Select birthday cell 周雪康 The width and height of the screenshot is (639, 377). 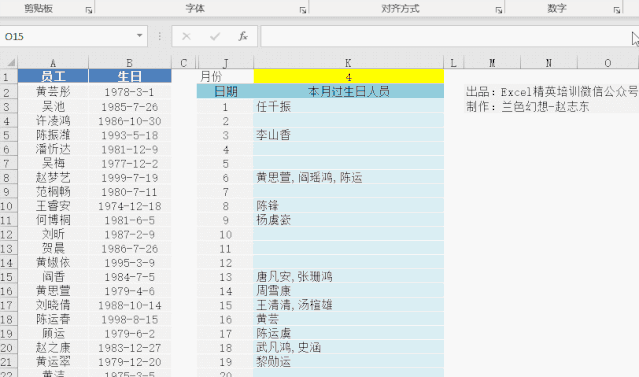click(x=348, y=291)
